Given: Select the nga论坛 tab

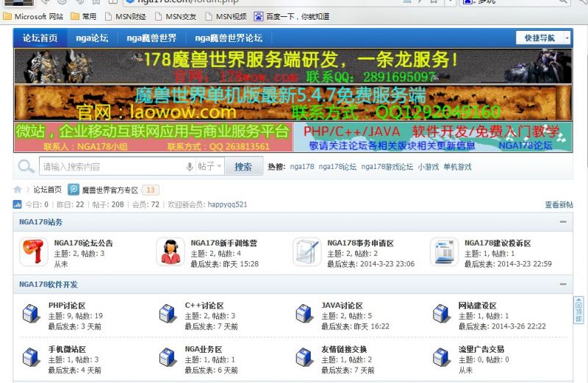Looking at the screenshot, I should 93,38.
